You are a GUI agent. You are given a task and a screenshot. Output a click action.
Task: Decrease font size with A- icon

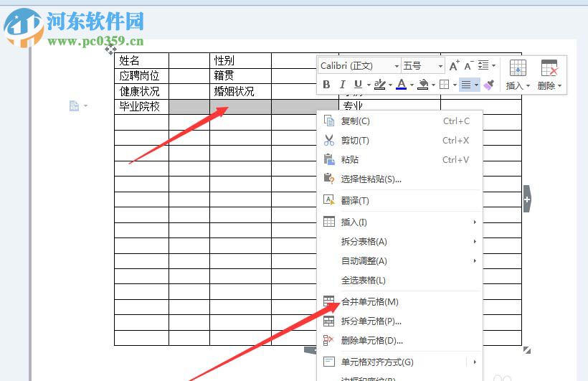tap(469, 66)
